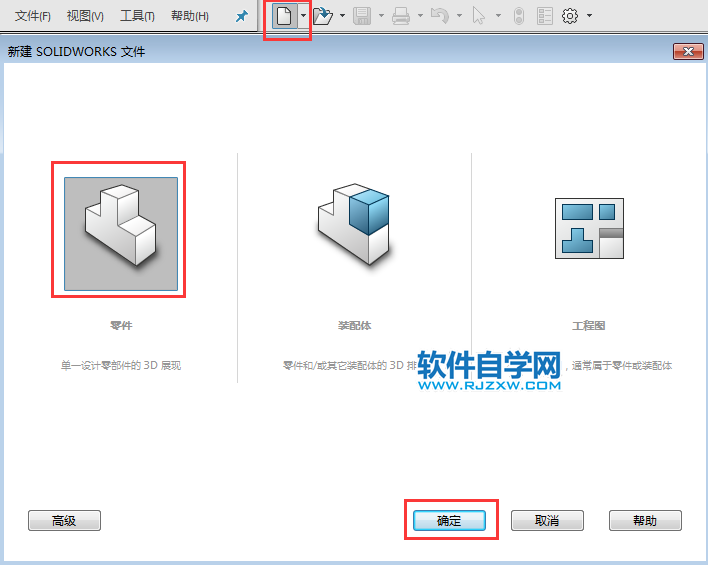Open the 工具(T) menu

click(137, 16)
